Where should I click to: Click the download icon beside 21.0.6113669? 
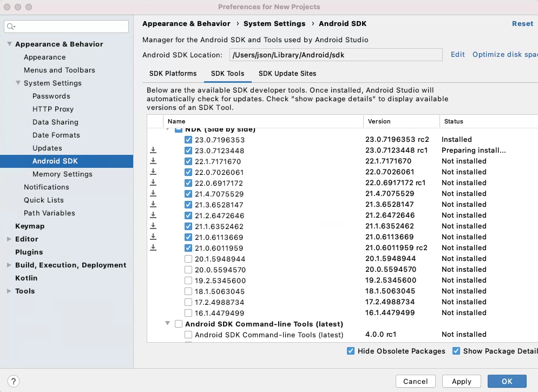tap(153, 237)
